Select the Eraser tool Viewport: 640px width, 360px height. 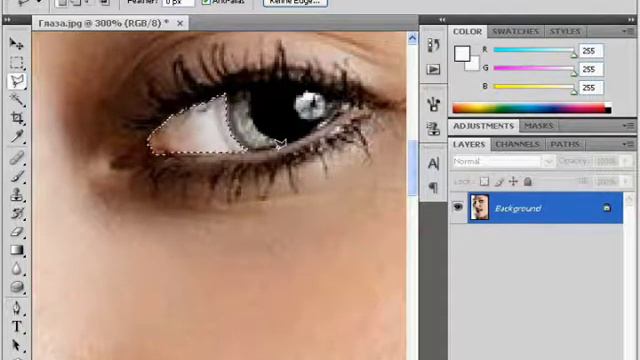[17, 231]
